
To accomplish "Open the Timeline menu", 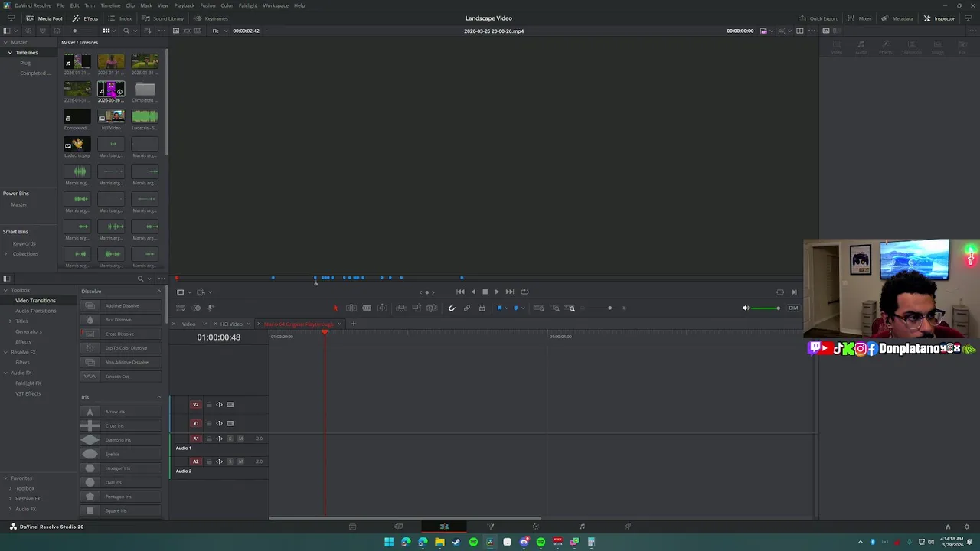I will [110, 5].
